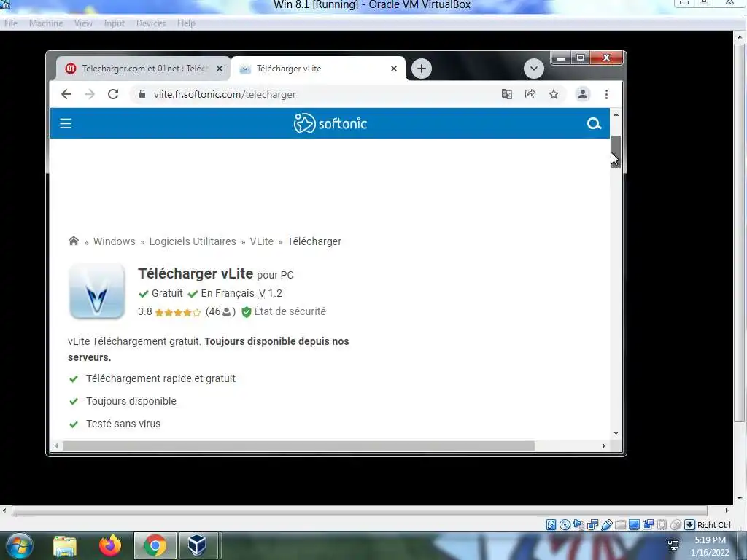Click the VirtualBox horizontal scrollbar
747x560 pixels.
pyautogui.click(x=360, y=511)
